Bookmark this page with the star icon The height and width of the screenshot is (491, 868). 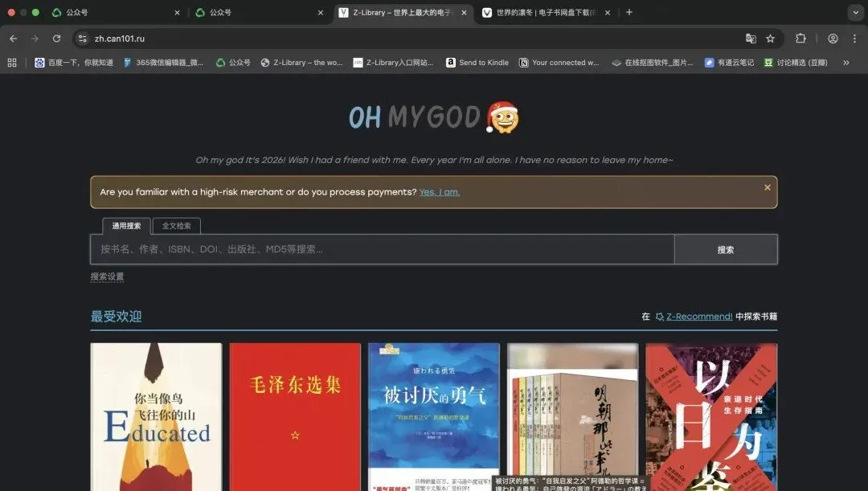770,39
